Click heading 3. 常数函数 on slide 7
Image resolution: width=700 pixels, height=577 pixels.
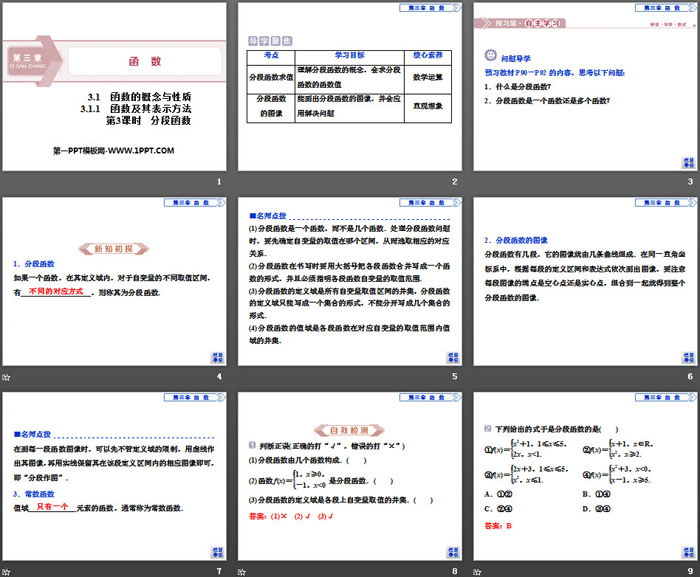34,494
